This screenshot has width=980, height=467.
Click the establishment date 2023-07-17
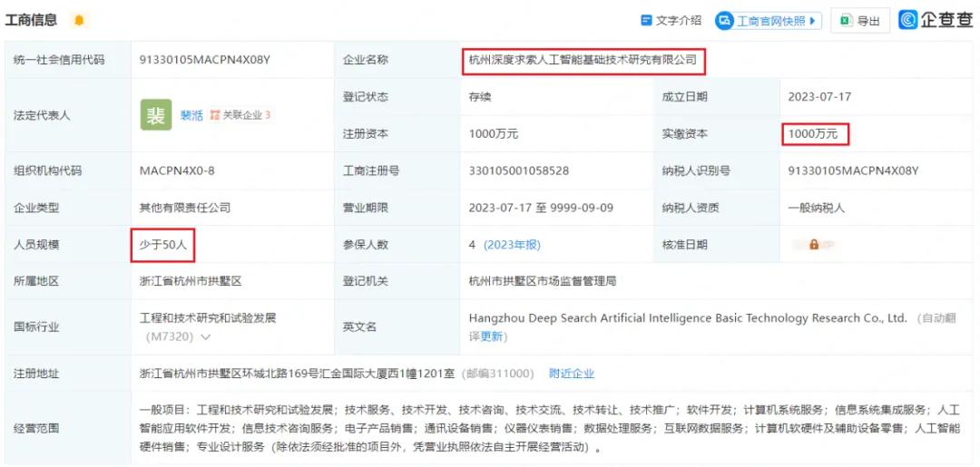[x=819, y=97]
